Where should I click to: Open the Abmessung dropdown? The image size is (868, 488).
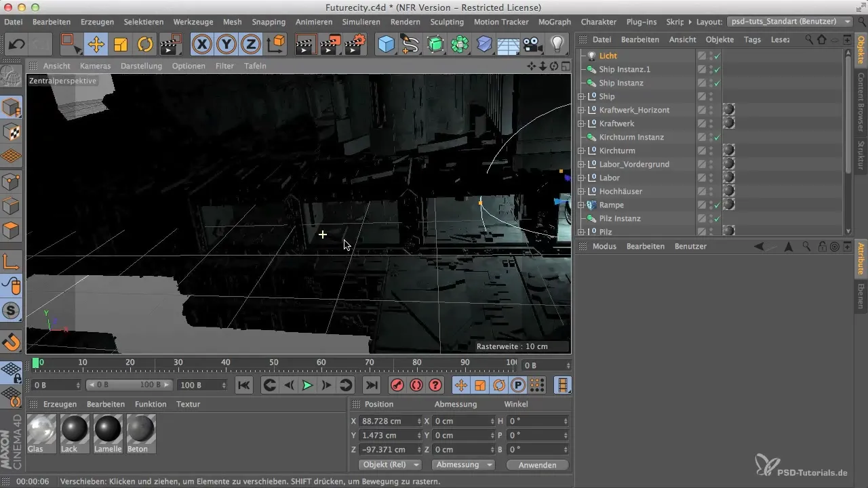465,465
